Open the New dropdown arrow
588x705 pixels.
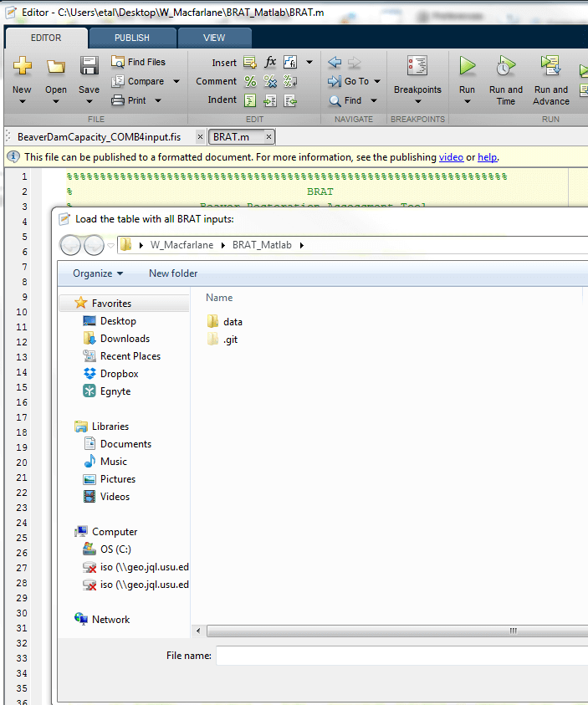point(22,102)
